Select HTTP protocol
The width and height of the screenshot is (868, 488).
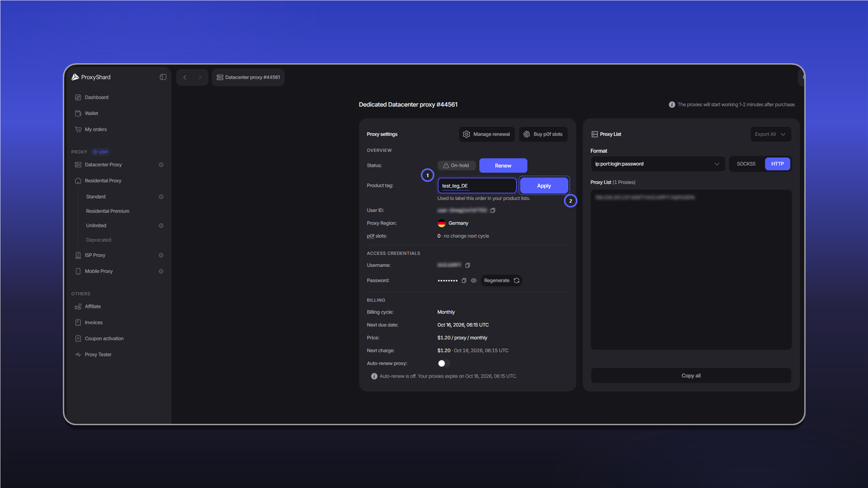click(777, 164)
